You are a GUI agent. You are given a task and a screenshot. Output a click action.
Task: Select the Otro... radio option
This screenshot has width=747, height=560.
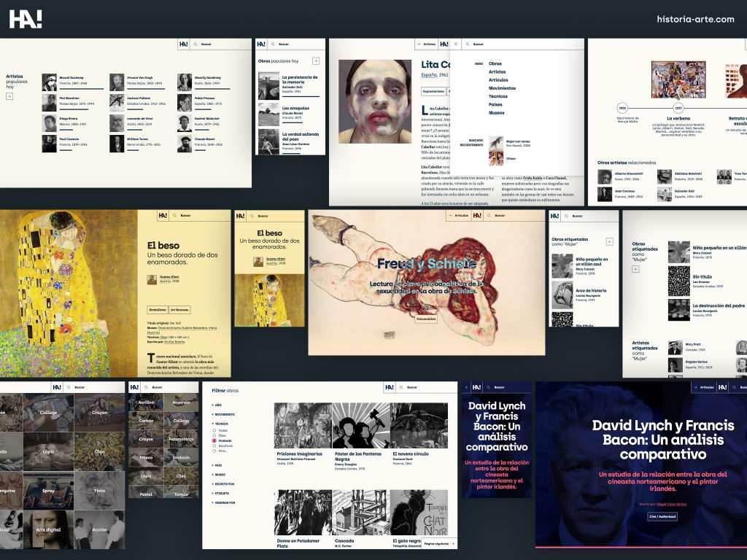pyautogui.click(x=214, y=451)
